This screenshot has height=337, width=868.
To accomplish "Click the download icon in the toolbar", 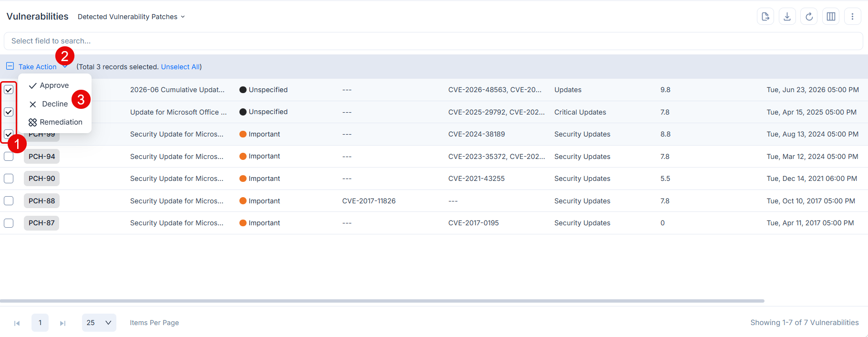I will 787,16.
